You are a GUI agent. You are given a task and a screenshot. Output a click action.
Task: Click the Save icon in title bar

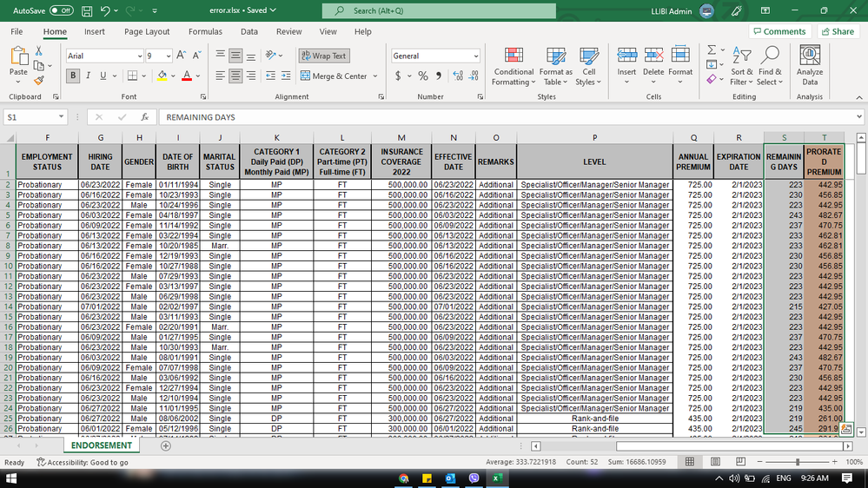coord(87,10)
